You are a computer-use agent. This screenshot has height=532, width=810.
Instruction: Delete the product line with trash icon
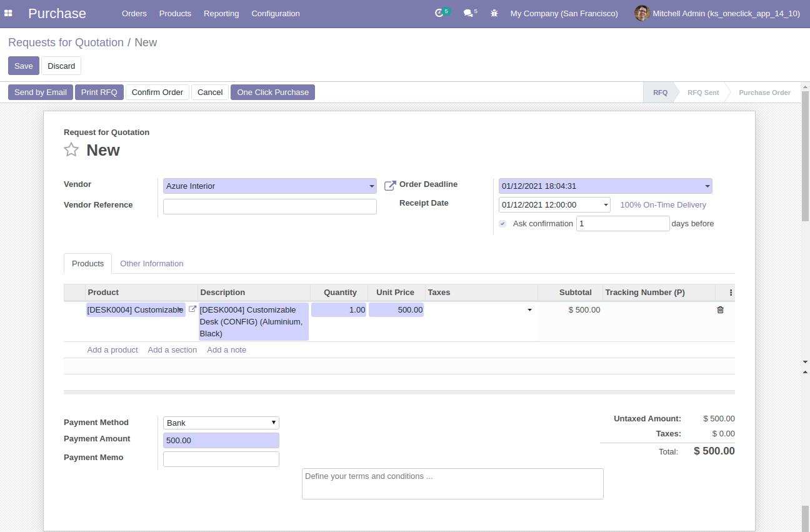pyautogui.click(x=720, y=310)
